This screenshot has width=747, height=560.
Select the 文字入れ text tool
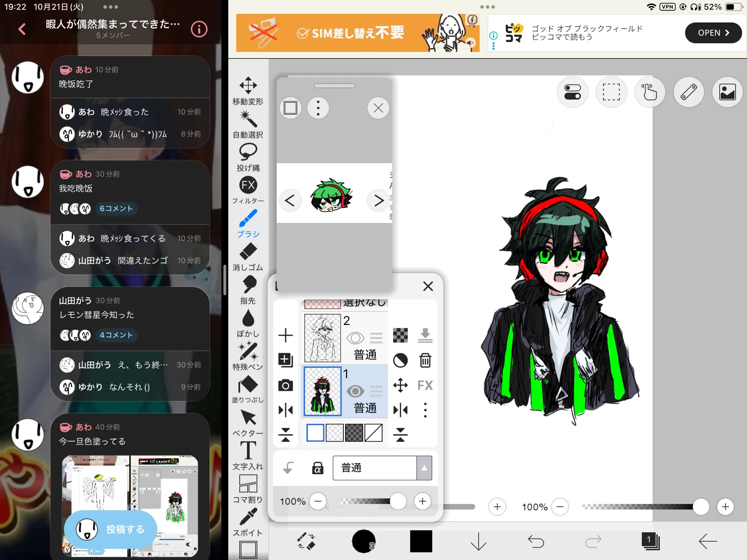248,456
